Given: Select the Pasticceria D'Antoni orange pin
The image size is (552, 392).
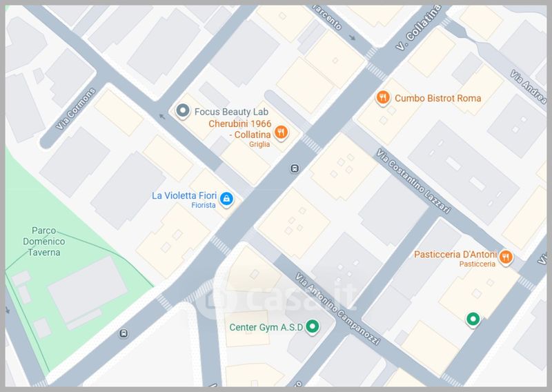Looking at the screenshot, I should click(x=506, y=257).
